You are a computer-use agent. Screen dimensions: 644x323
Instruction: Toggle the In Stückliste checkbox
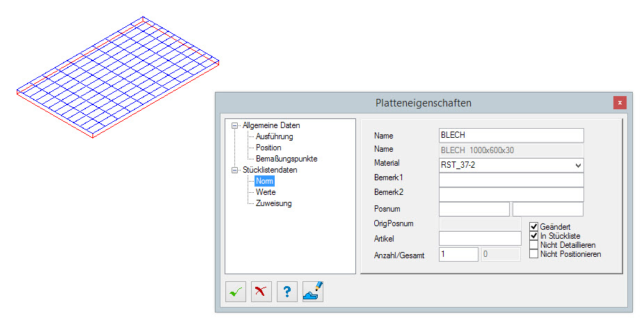pyautogui.click(x=533, y=236)
